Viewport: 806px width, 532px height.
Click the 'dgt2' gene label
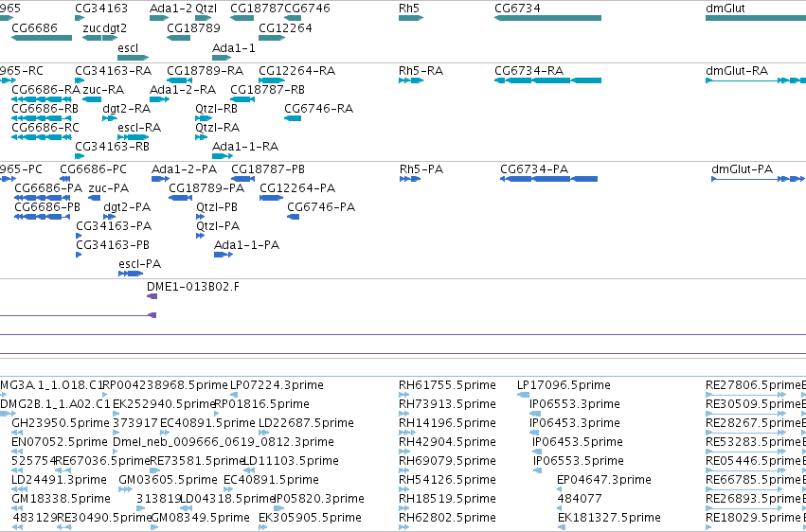click(115, 27)
